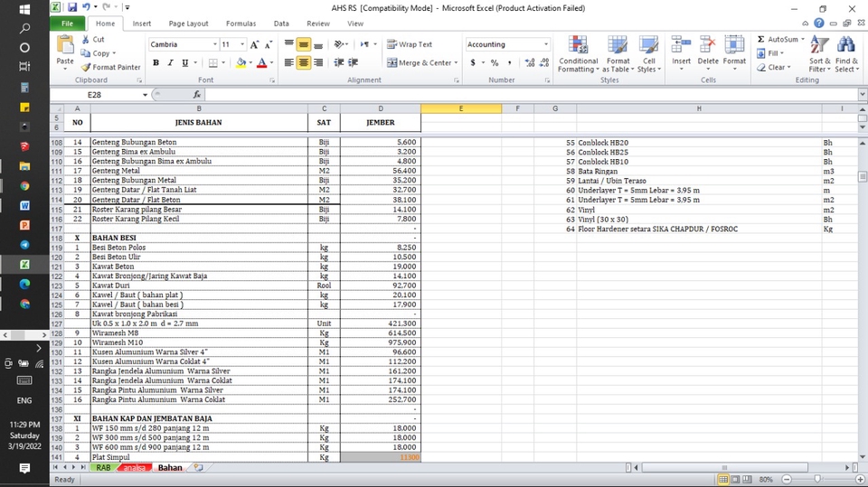868x487 pixels.
Task: Open the Borders icon in Font group
Action: tap(213, 63)
